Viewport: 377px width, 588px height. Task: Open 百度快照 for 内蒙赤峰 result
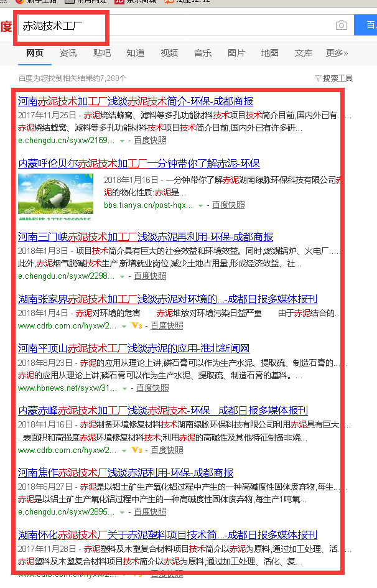point(167,450)
